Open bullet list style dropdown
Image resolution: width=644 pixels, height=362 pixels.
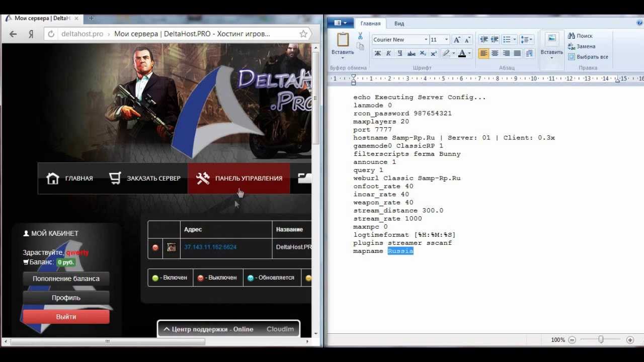[514, 40]
